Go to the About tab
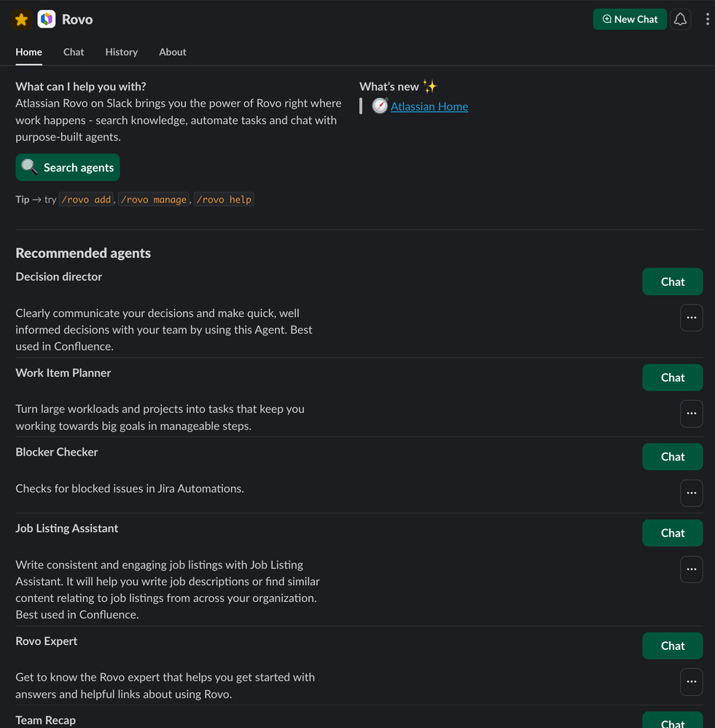The height and width of the screenshot is (728, 715). [173, 52]
